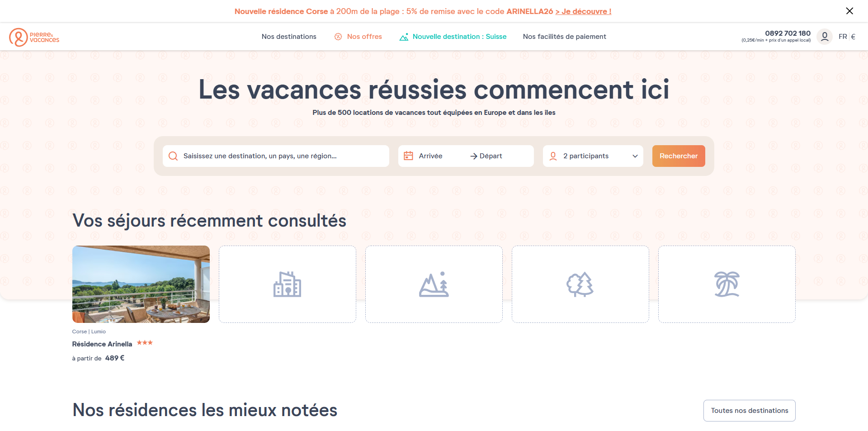Viewport: 868px width, 431px height.
Task: Open the user account icon
Action: [825, 37]
